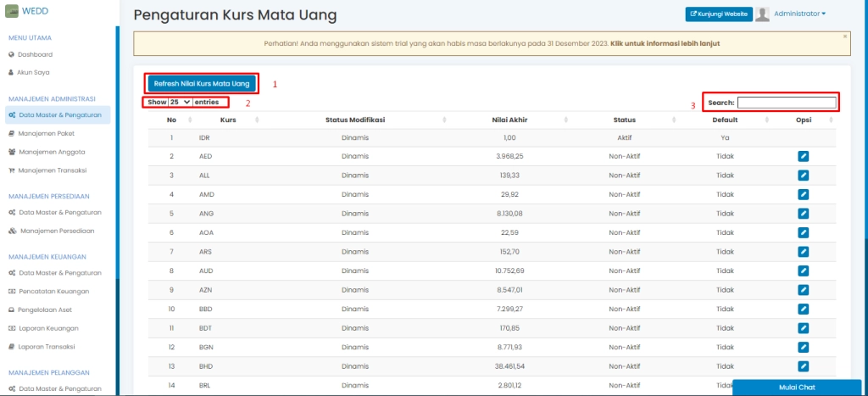This screenshot has height=396, width=868.
Task: Open edit option for ANG currency
Action: [804, 214]
